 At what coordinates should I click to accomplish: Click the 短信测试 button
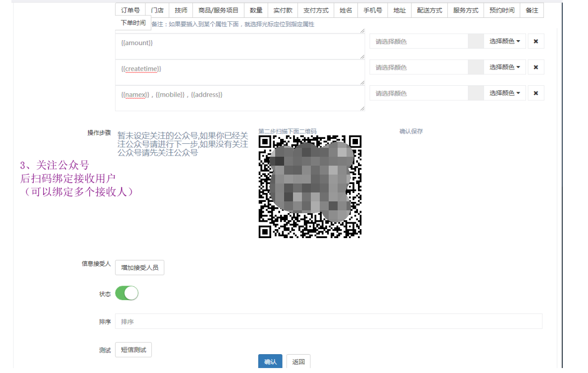point(133,350)
